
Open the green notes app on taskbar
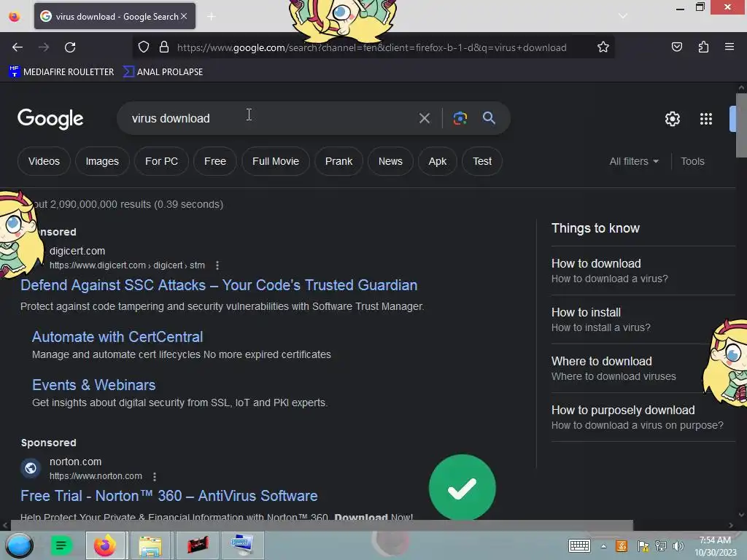pyautogui.click(x=61, y=545)
